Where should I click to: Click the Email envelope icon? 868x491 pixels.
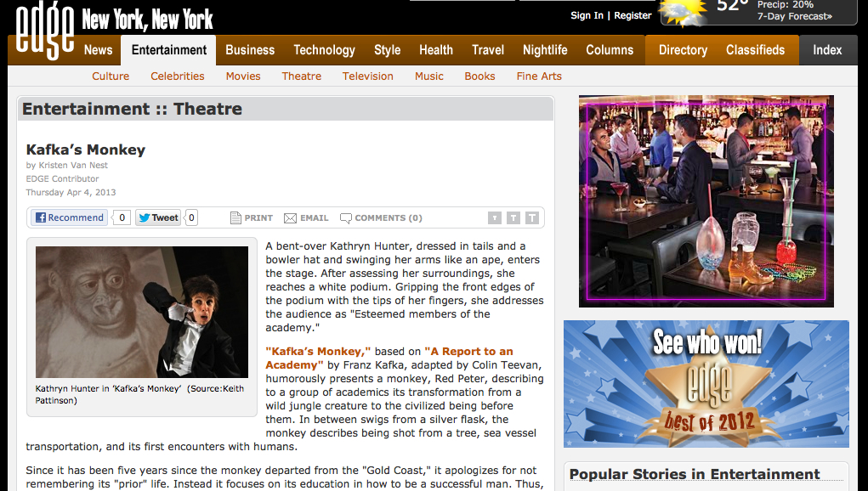click(x=290, y=218)
